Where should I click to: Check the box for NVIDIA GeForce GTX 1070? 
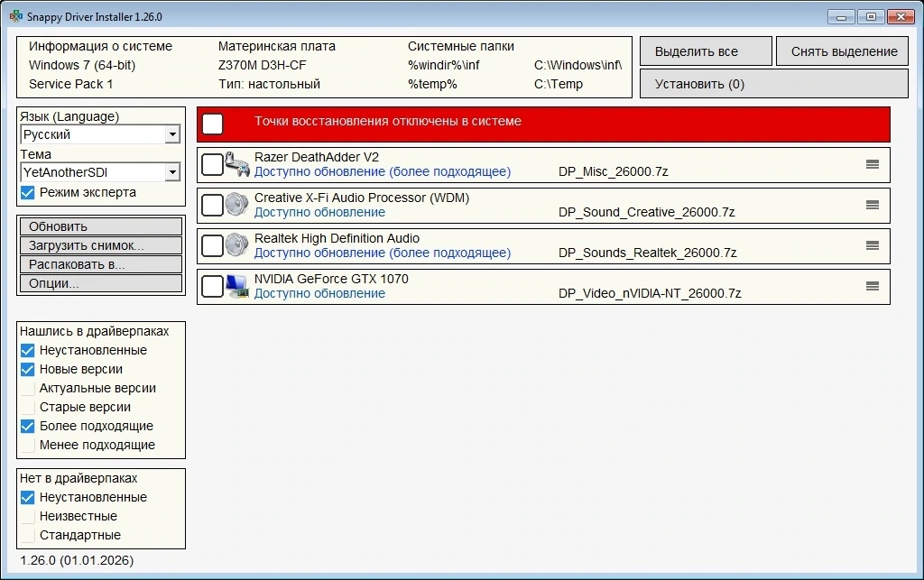(212, 287)
